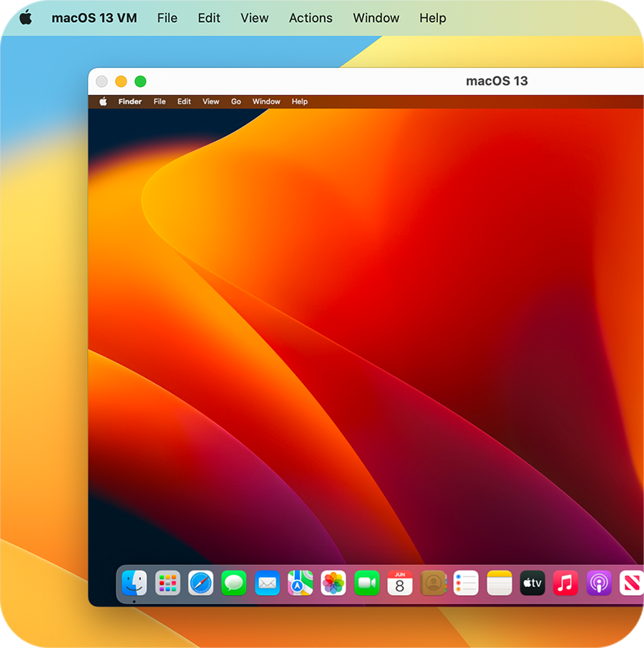644x648 pixels.
Task: Launch the Mail app
Action: pyautogui.click(x=268, y=584)
